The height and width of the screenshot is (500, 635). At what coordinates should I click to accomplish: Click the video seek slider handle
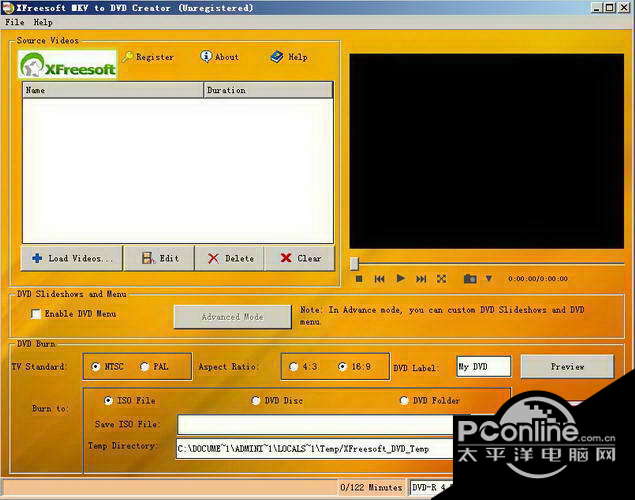click(354, 264)
